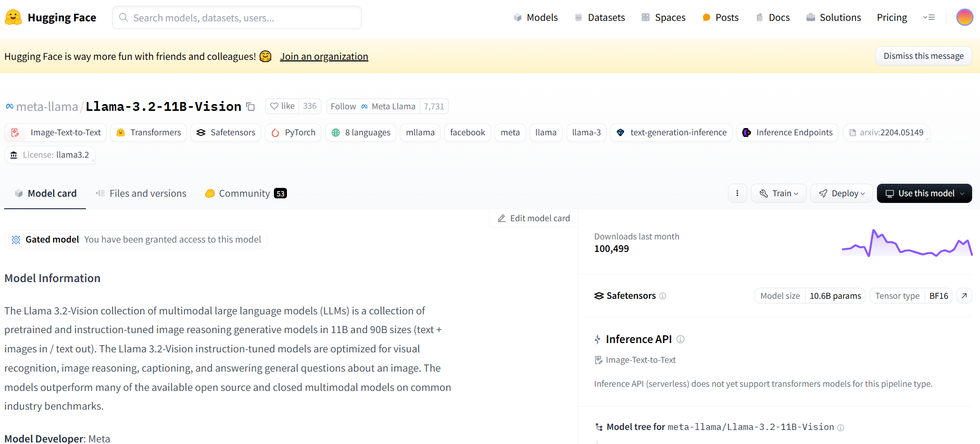The width and height of the screenshot is (980, 444).
Task: Expand the Deploy dropdown
Action: 841,193
